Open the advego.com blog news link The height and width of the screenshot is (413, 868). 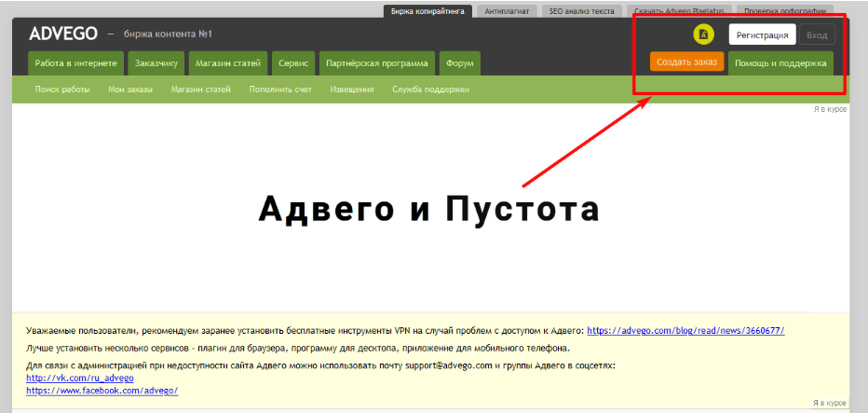[685, 330]
